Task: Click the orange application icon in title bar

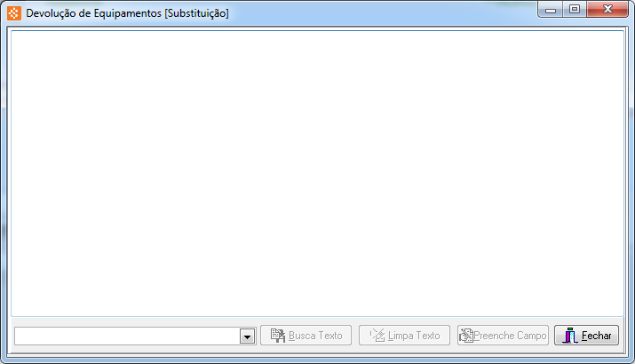Action: point(14,13)
